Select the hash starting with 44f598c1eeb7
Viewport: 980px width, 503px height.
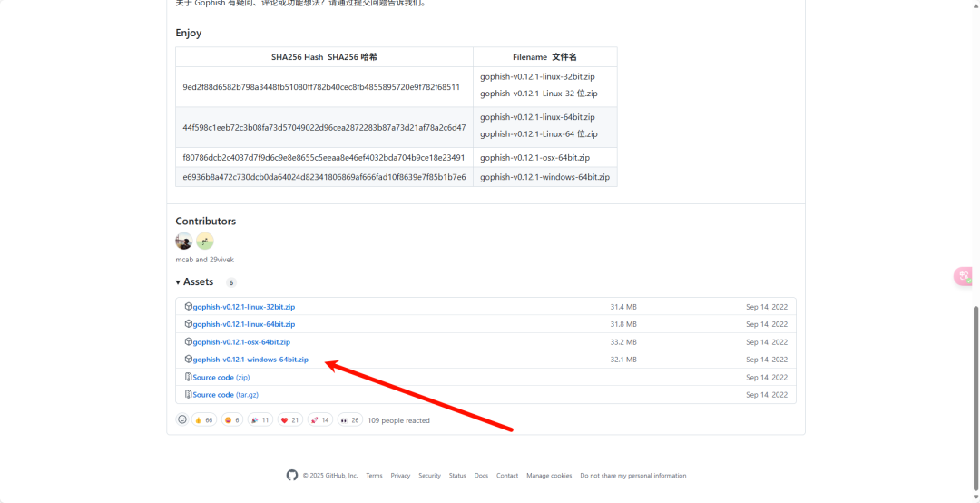tap(324, 127)
